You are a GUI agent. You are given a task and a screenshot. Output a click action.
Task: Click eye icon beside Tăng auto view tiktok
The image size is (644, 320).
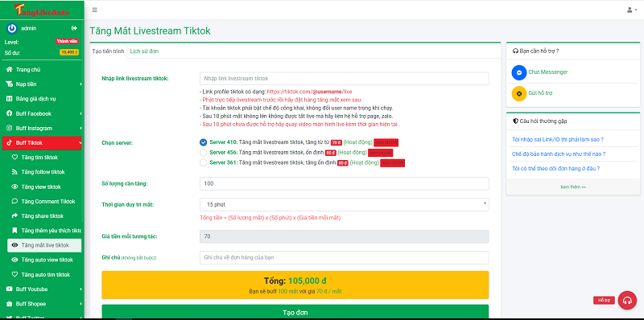[14, 260]
